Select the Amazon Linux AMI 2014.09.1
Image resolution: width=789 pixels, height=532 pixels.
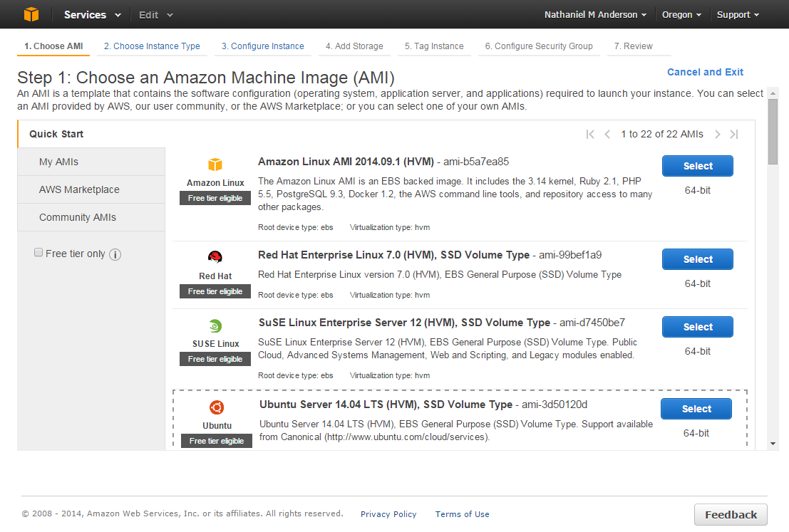pyautogui.click(x=698, y=166)
